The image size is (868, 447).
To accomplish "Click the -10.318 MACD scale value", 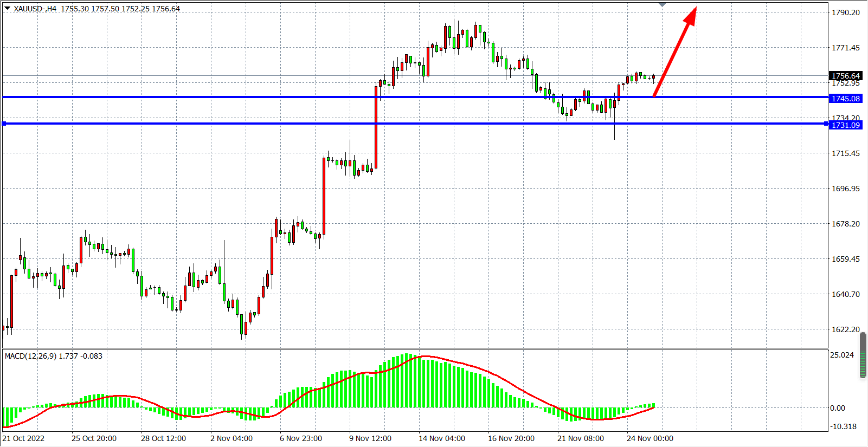I will pyautogui.click(x=844, y=426).
